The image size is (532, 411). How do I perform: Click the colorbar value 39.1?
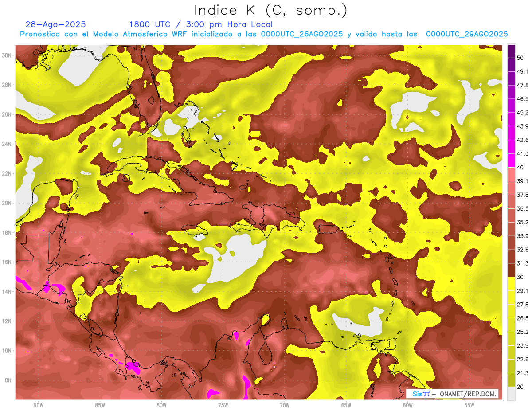tap(523, 181)
